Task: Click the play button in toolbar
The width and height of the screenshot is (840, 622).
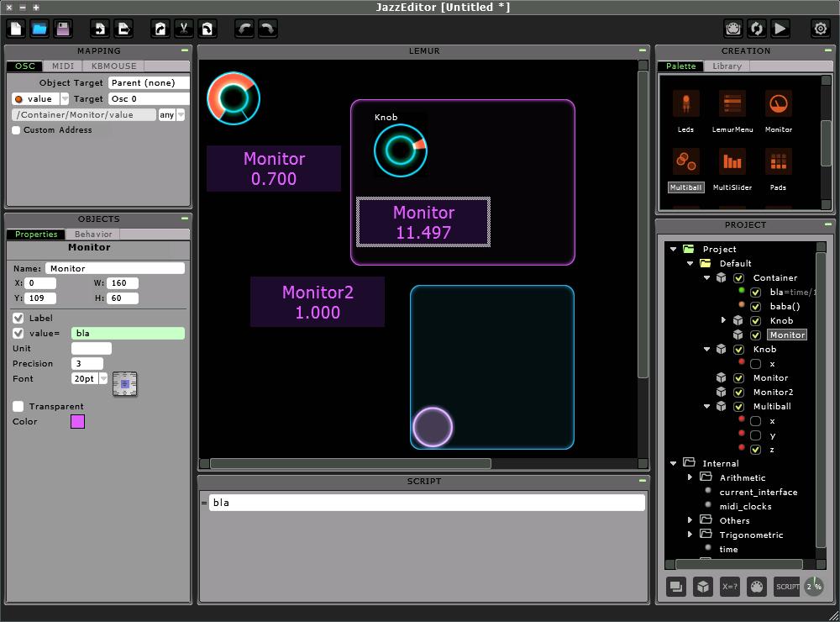Action: [x=780, y=29]
